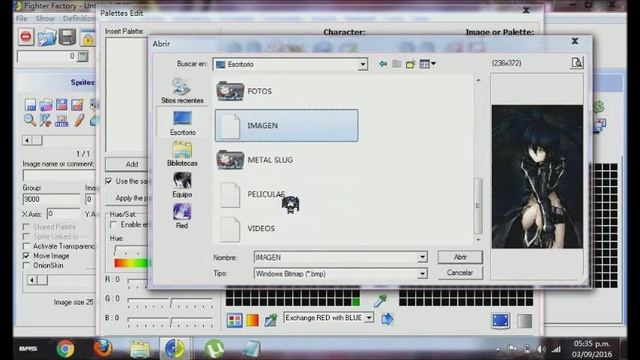
Task: Click the blue monitor icon in Palettes Edit
Action: coord(501,320)
